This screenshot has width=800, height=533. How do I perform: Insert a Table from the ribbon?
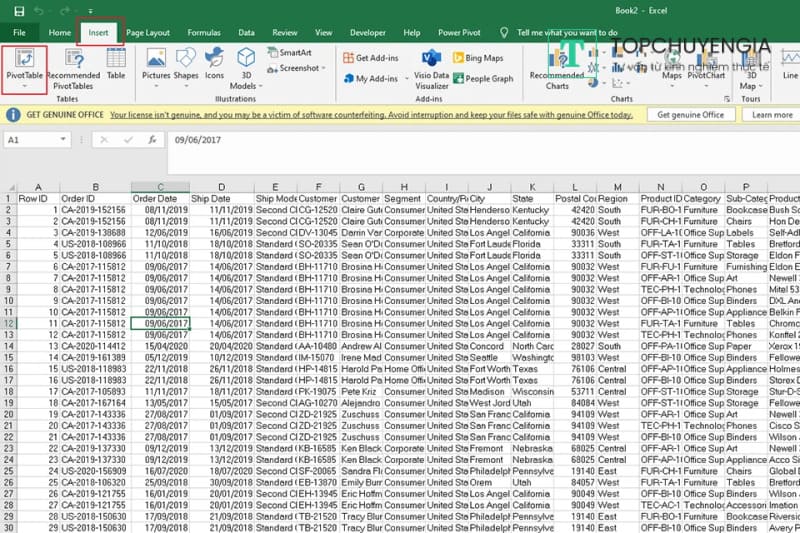[116, 62]
